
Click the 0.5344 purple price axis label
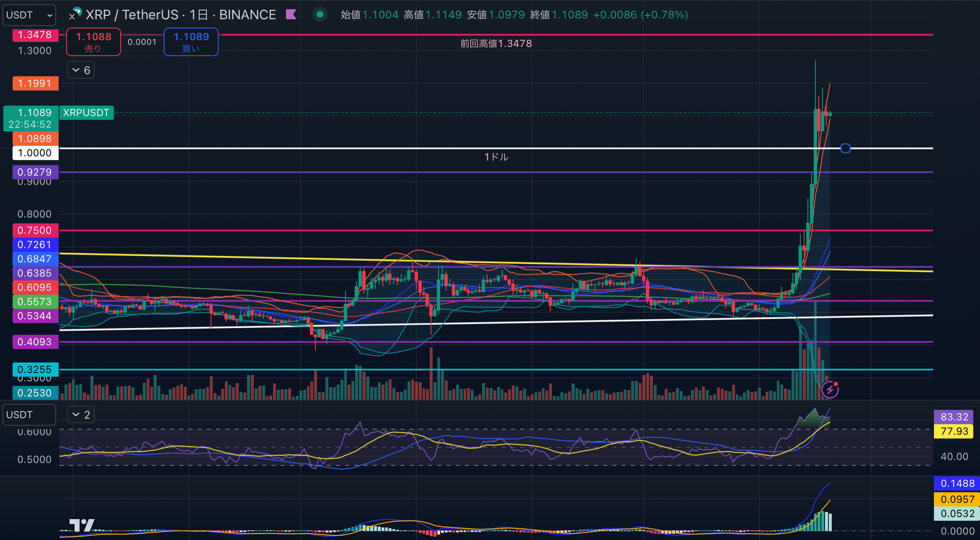pos(36,316)
